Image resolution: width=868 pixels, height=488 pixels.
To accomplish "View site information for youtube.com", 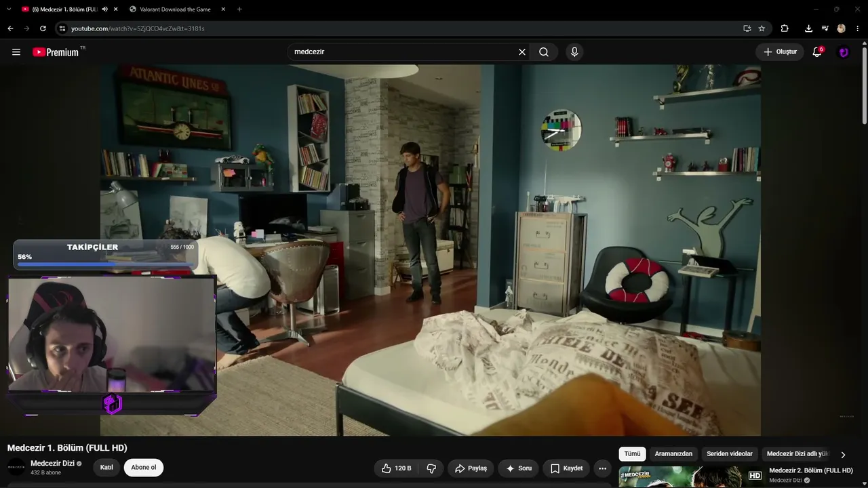I will (62, 28).
